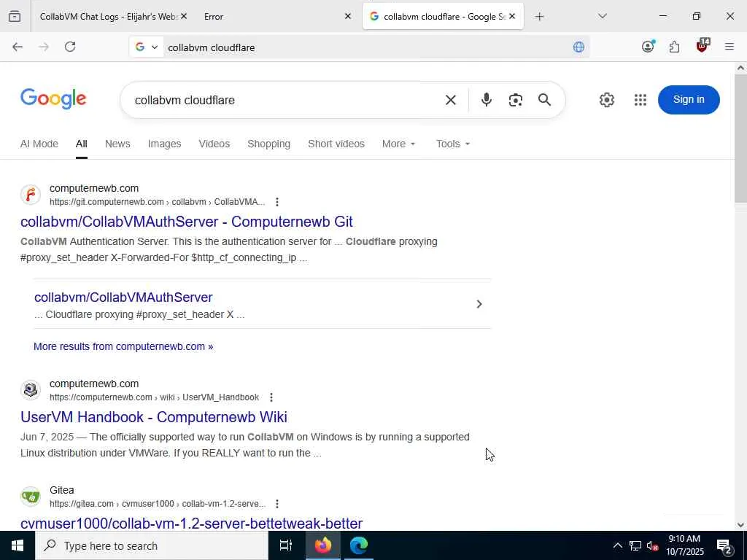The height and width of the screenshot is (560, 747).
Task: Open Google quick settings gear
Action: click(606, 100)
